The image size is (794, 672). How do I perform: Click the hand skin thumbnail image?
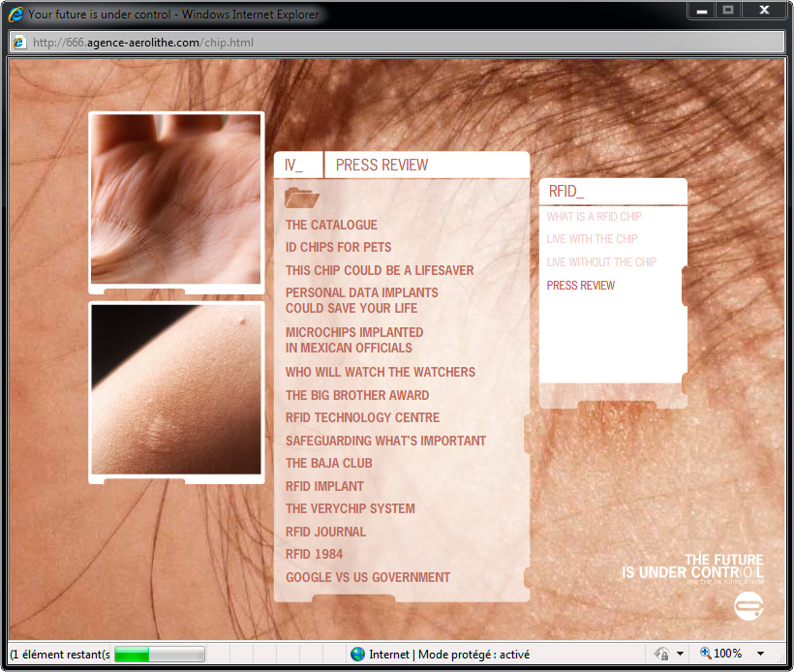pyautogui.click(x=176, y=199)
